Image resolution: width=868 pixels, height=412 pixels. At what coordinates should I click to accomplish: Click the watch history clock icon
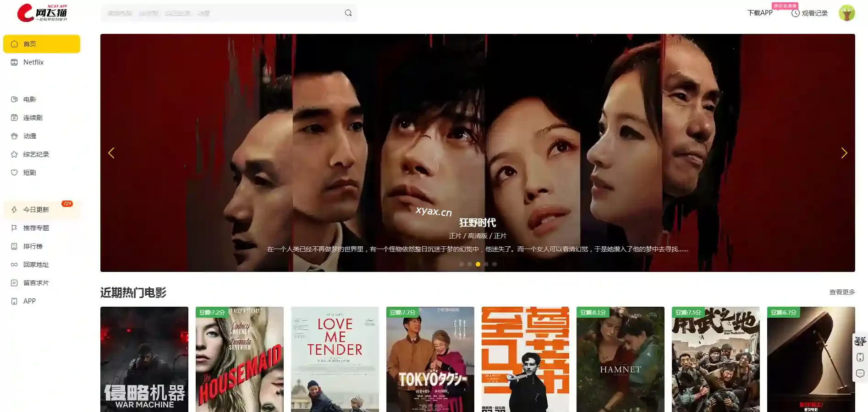point(796,13)
